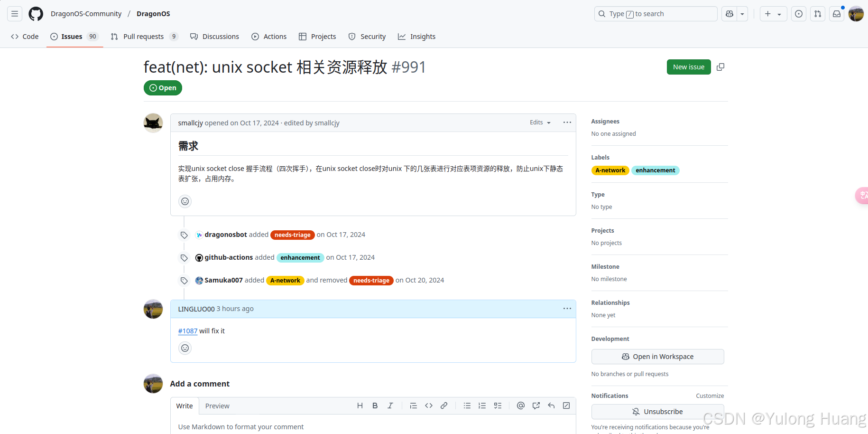Insert a hyperlink into the comment
The image size is (868, 434).
click(x=444, y=406)
